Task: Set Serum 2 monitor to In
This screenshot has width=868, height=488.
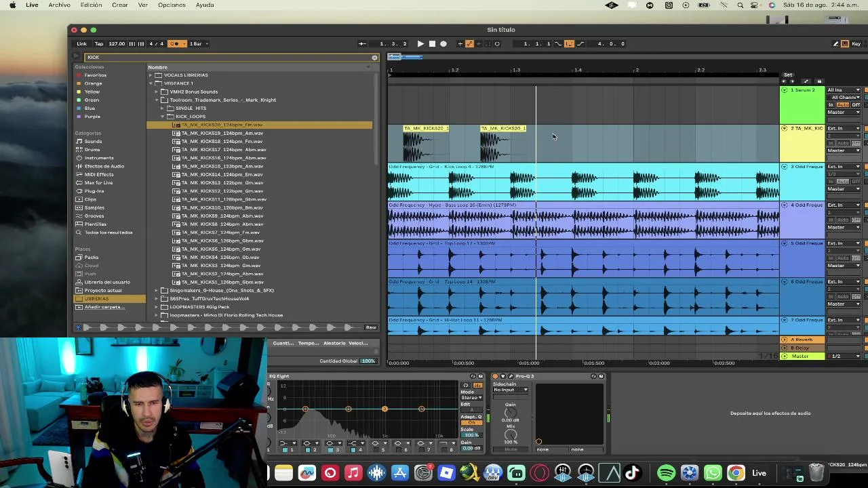Action: [x=831, y=105]
